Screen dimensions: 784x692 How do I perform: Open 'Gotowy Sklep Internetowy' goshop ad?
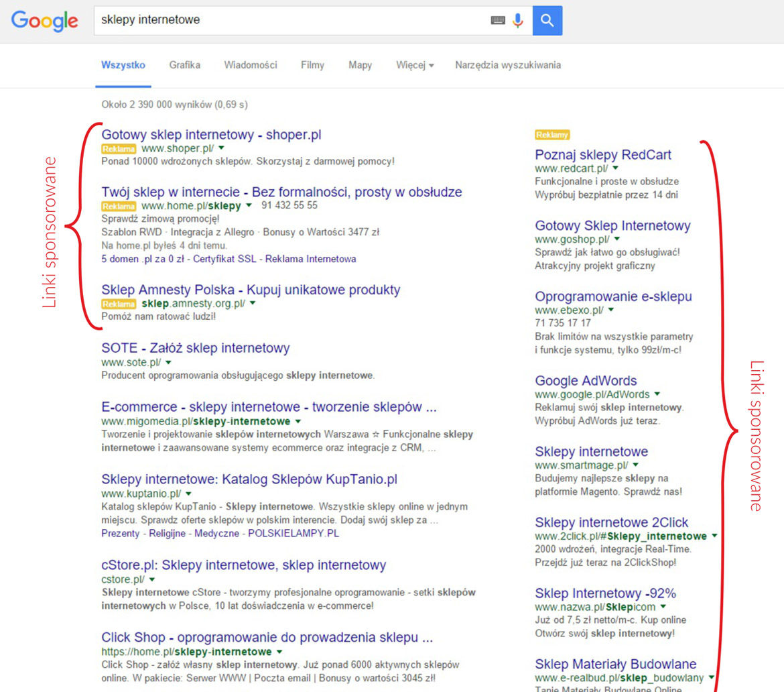(x=612, y=226)
